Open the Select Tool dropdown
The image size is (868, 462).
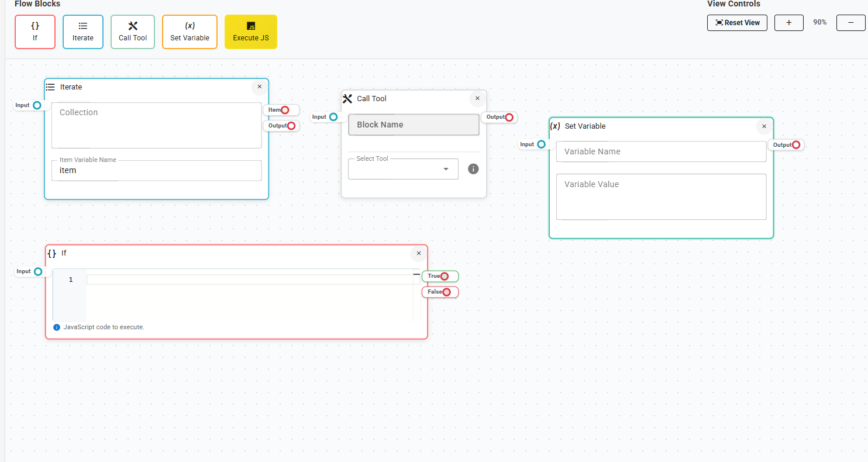point(403,169)
